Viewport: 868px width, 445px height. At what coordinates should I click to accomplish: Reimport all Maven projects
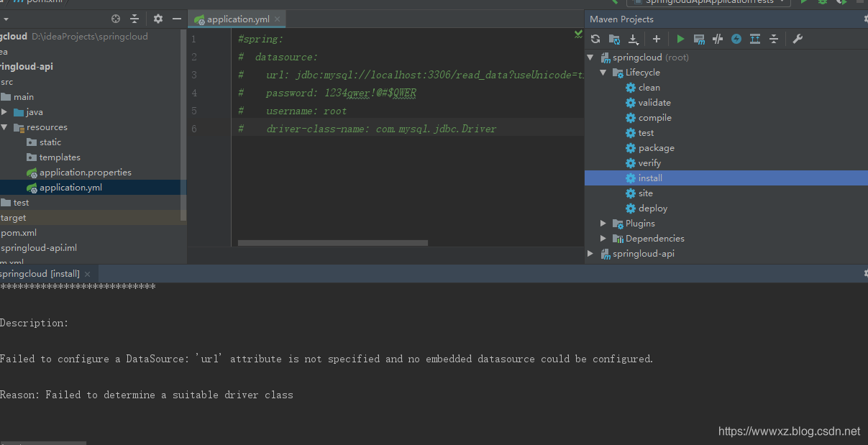pos(595,39)
